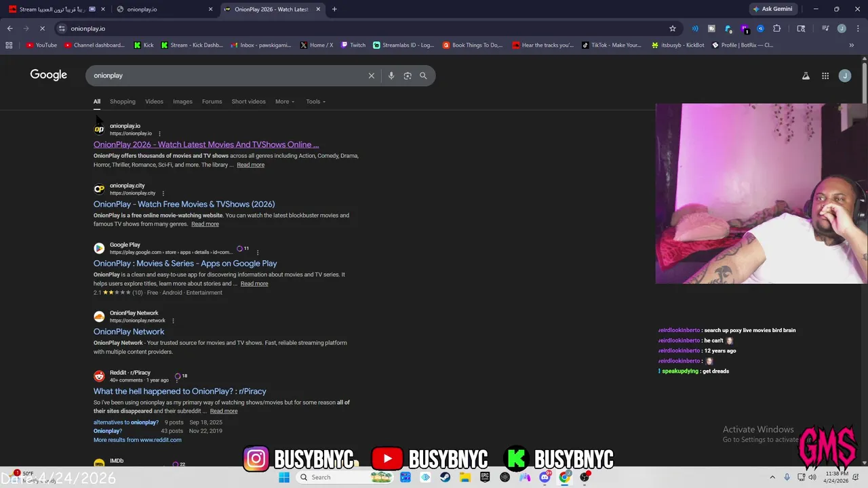
Task: Click the Ask Gemini button
Action: pos(772,9)
